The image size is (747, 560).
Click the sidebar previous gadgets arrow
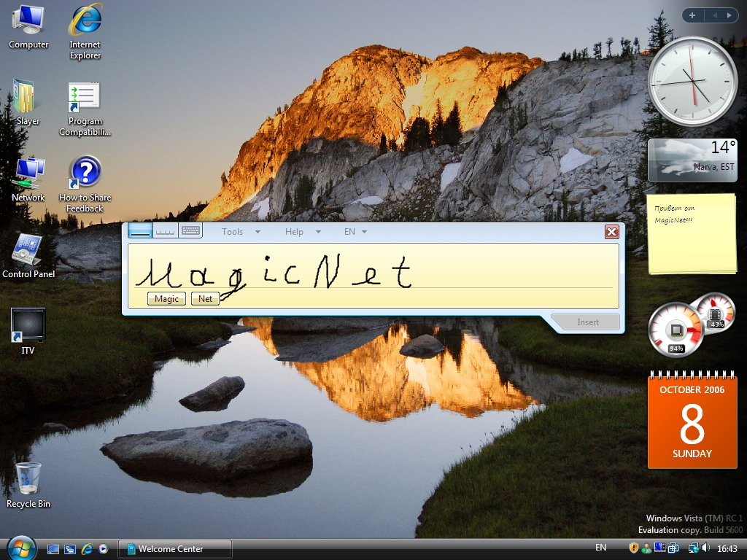coord(715,15)
